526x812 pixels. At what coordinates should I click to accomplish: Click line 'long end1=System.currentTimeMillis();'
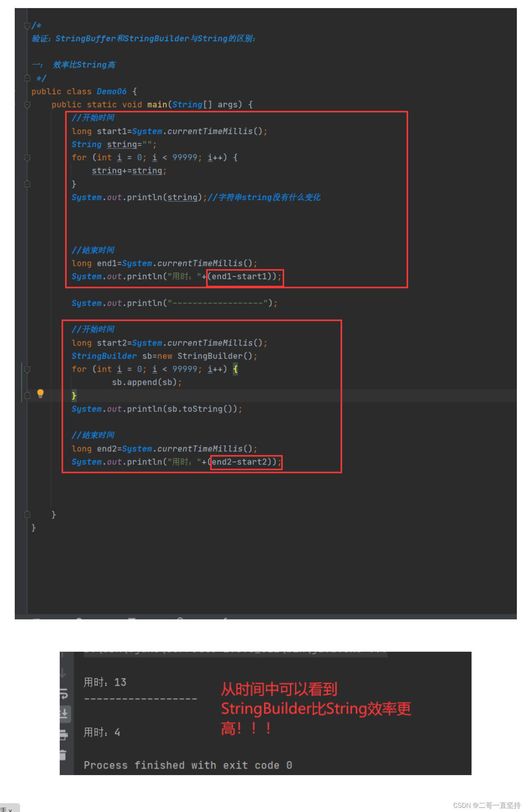pos(164,263)
